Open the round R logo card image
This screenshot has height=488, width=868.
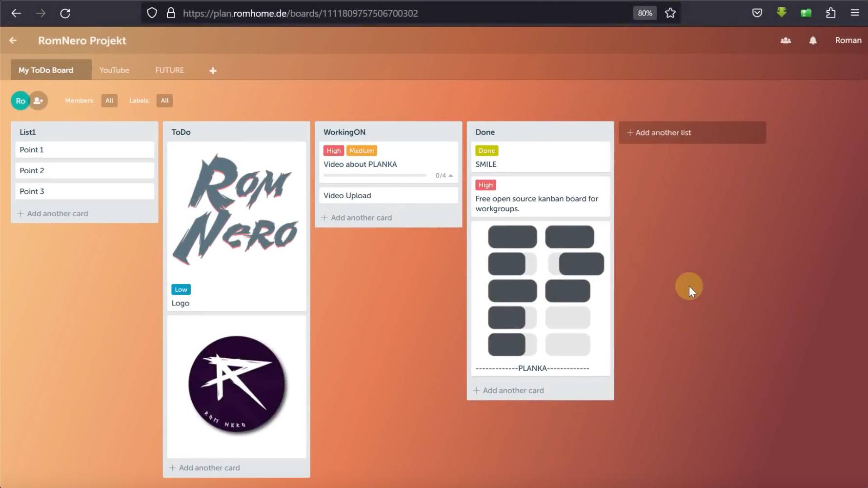point(237,386)
